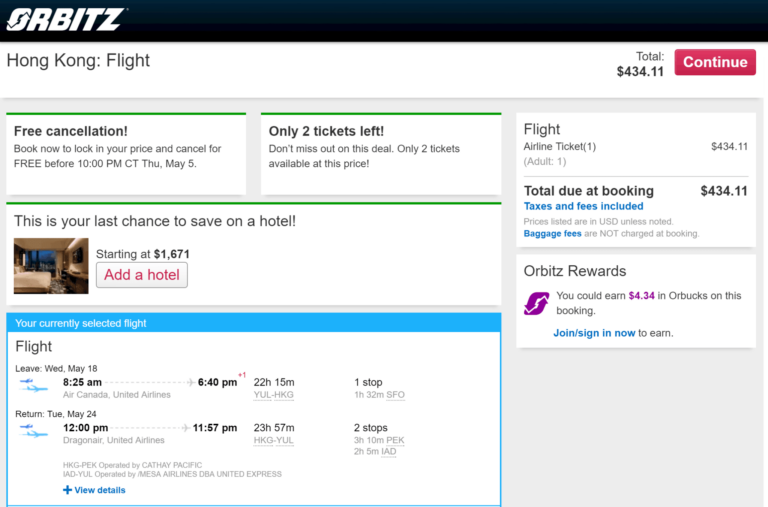
Task: Click the IAD layover airport code
Action: pyautogui.click(x=388, y=452)
